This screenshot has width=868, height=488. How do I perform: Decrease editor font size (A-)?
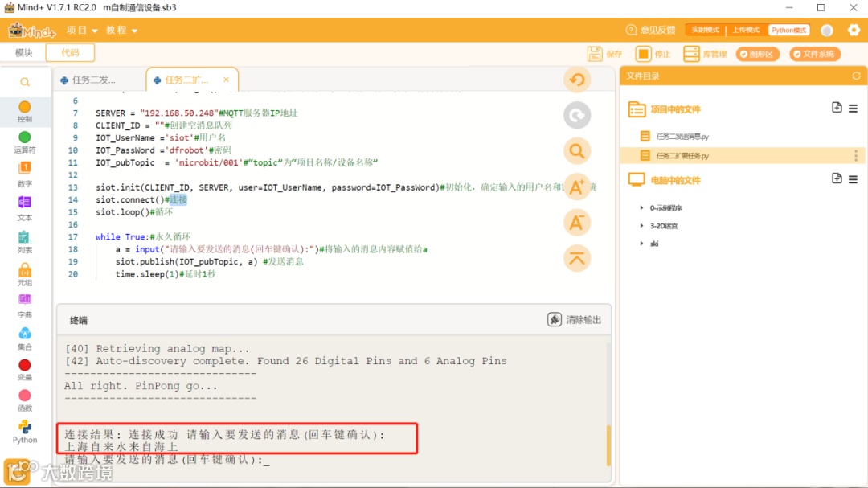point(577,223)
